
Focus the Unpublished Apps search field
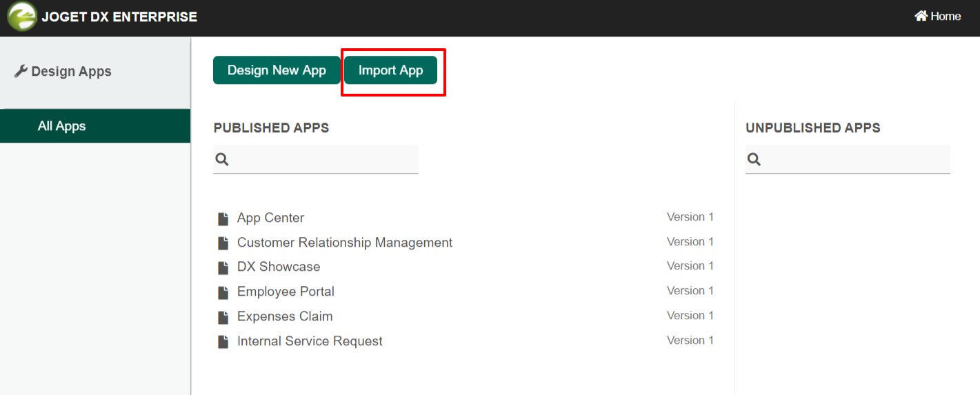coord(848,159)
